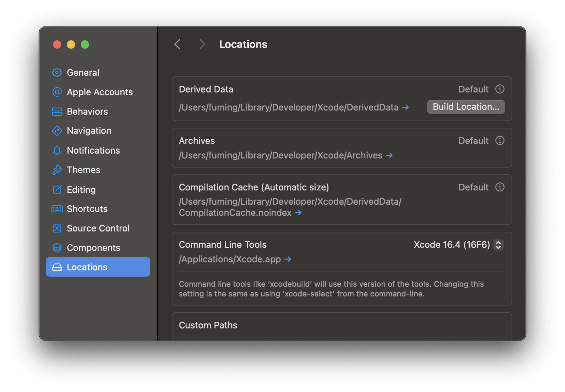Open Command Line Tools version dropdown

[x=459, y=245]
